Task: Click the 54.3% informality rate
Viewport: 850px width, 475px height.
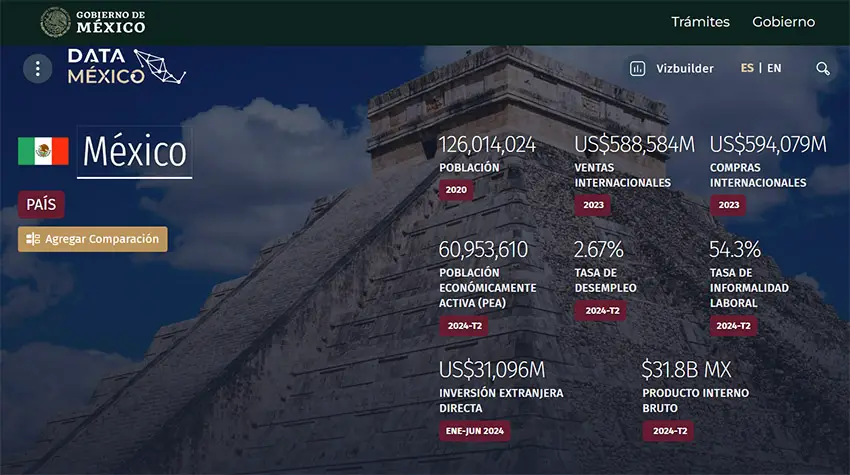Action: 735,249
